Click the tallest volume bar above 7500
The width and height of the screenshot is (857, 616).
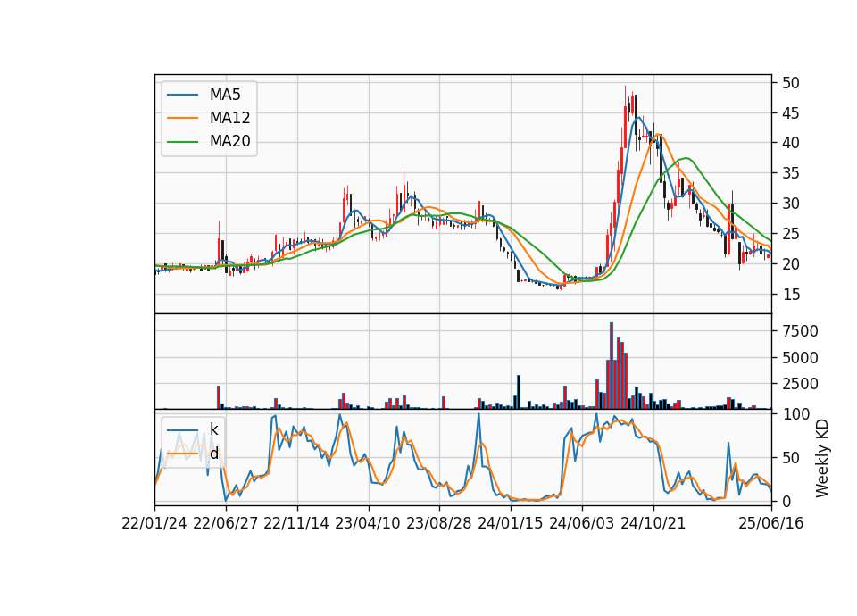pos(612,366)
